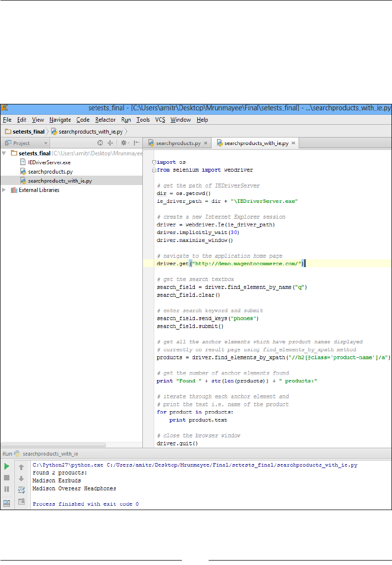Click the green Rerun button in Run panel
The height and width of the screenshot is (565, 392).
(7, 466)
